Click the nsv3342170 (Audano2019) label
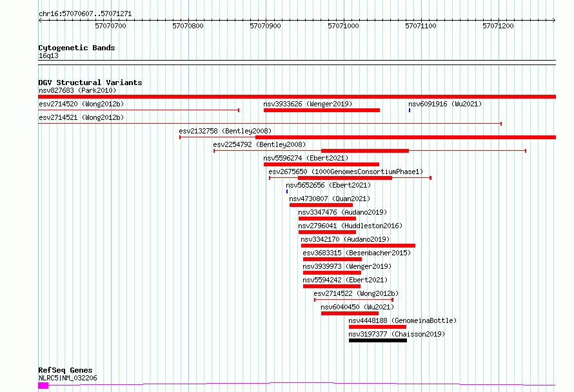Viewport: 574px width, 392px height. point(345,239)
